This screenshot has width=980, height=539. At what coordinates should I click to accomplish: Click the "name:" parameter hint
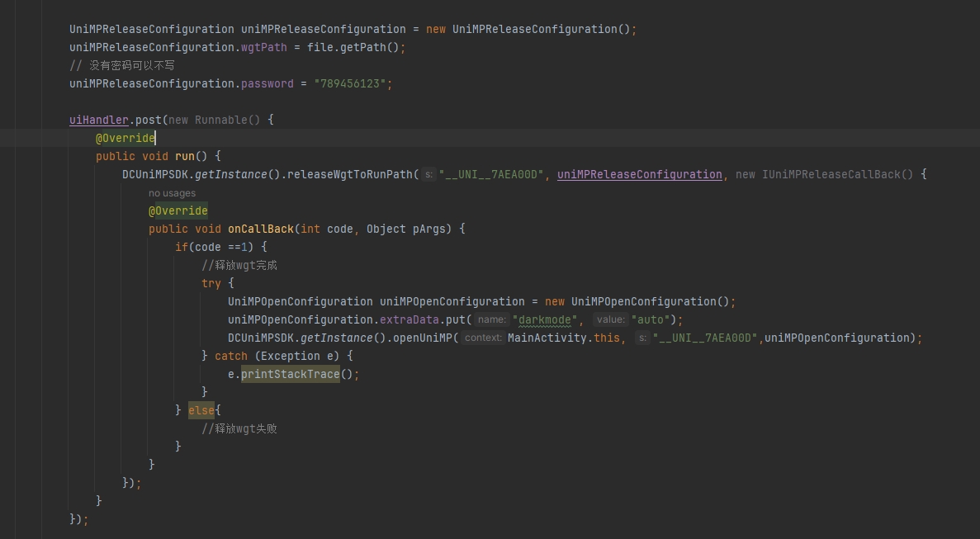pos(492,319)
